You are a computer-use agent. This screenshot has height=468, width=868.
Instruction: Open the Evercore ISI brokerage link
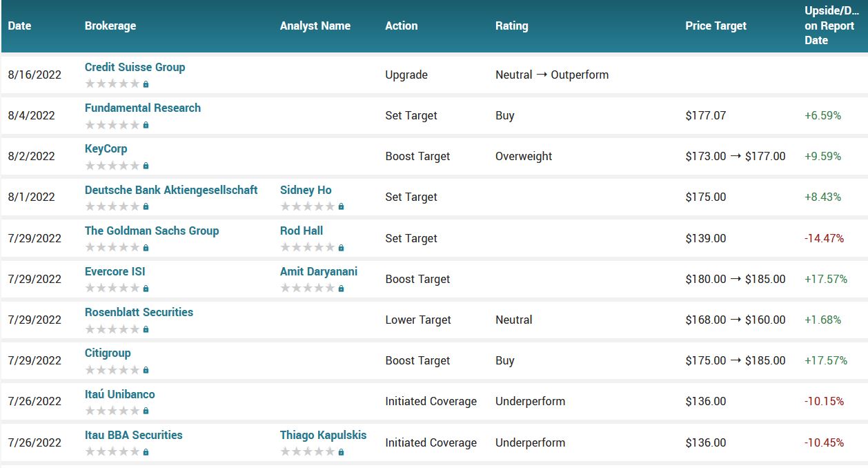[115, 271]
